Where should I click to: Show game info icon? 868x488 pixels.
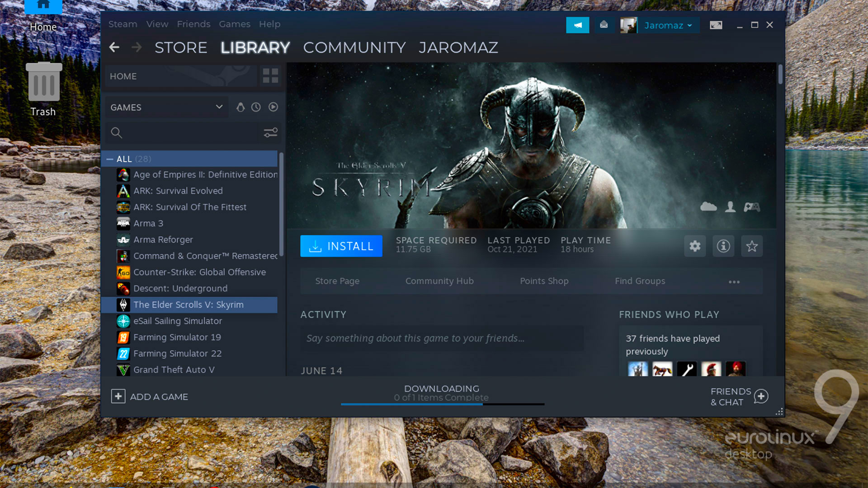tap(723, 246)
